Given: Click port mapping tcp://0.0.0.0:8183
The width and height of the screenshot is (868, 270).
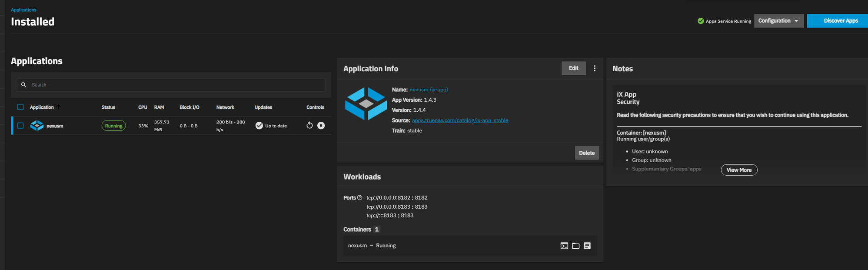Looking at the screenshot, I should point(397,207).
